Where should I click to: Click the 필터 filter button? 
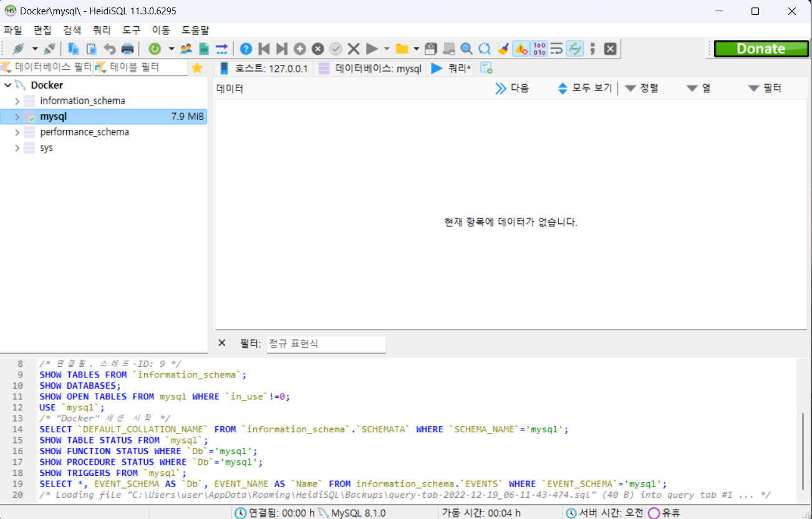tap(765, 89)
